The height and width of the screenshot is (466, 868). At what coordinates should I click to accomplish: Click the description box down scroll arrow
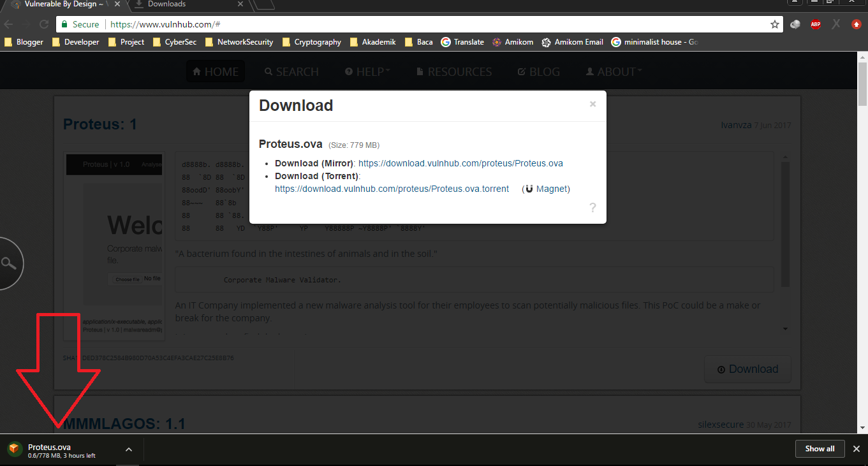[x=785, y=329]
